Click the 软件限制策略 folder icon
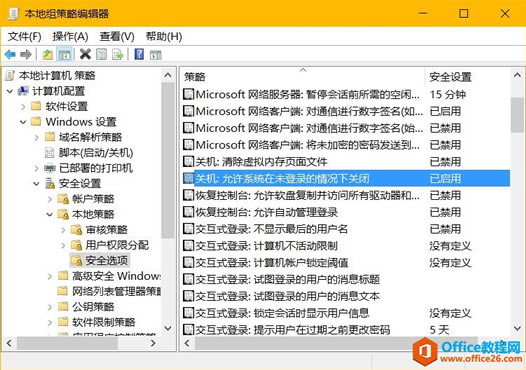The width and height of the screenshot is (526, 370). [x=63, y=322]
